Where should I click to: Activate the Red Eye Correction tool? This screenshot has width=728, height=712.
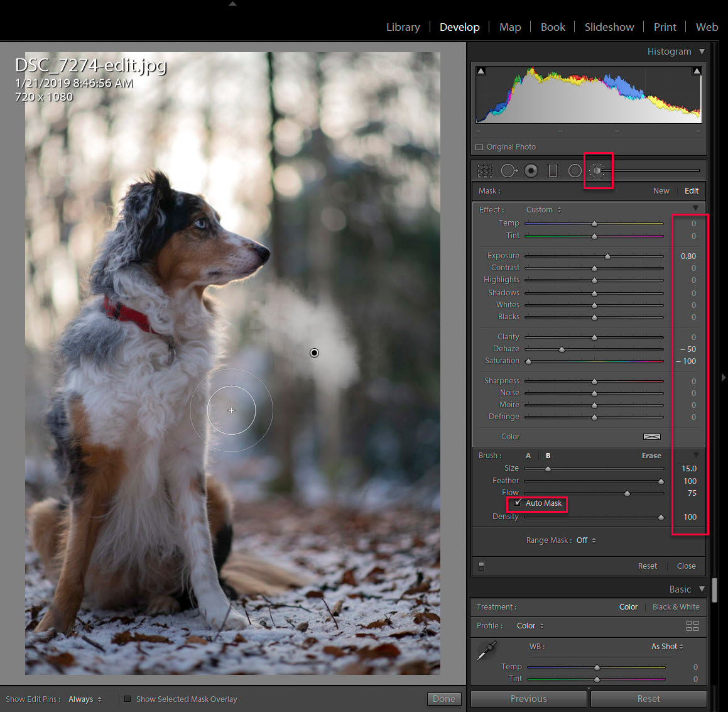(x=531, y=170)
